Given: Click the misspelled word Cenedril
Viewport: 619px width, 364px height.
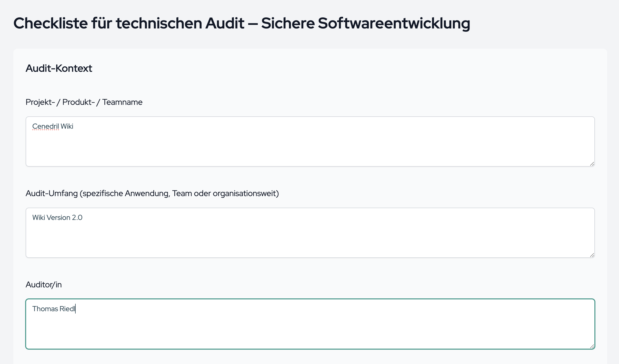Looking at the screenshot, I should pos(46,126).
